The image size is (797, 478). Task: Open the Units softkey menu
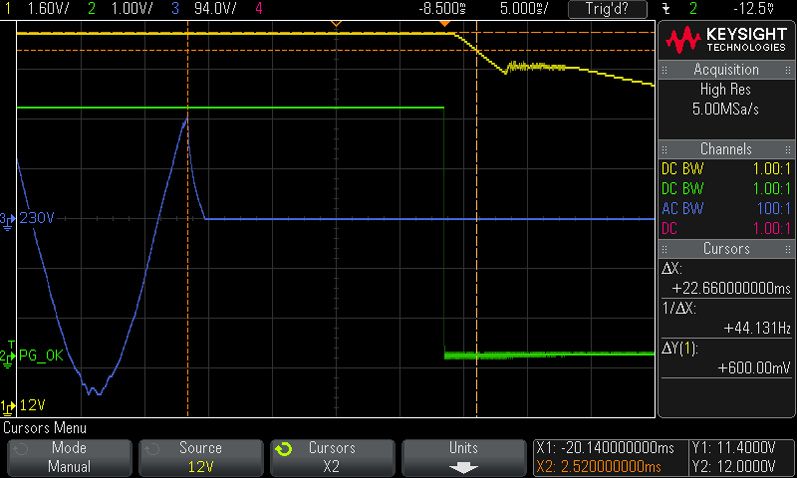(x=464, y=457)
